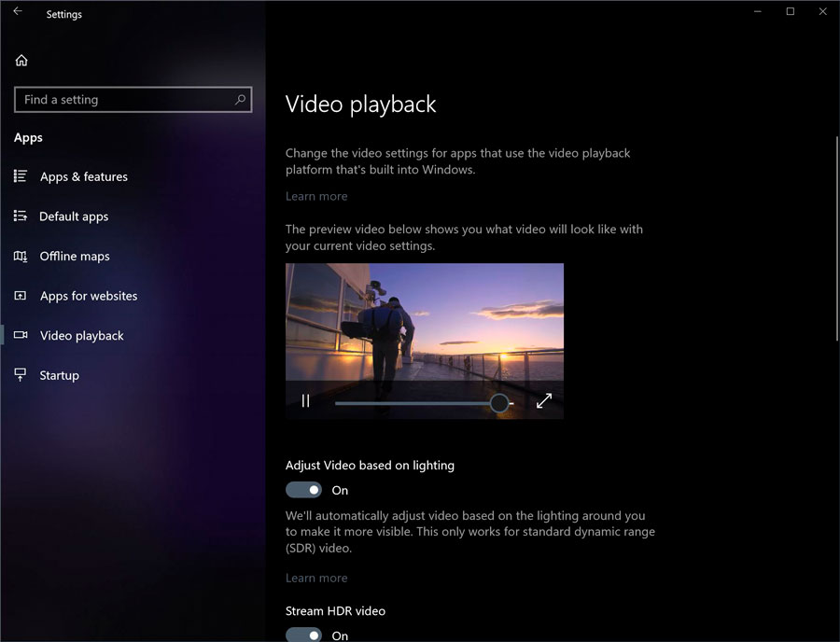Select the Video playback camera icon

pyautogui.click(x=20, y=335)
